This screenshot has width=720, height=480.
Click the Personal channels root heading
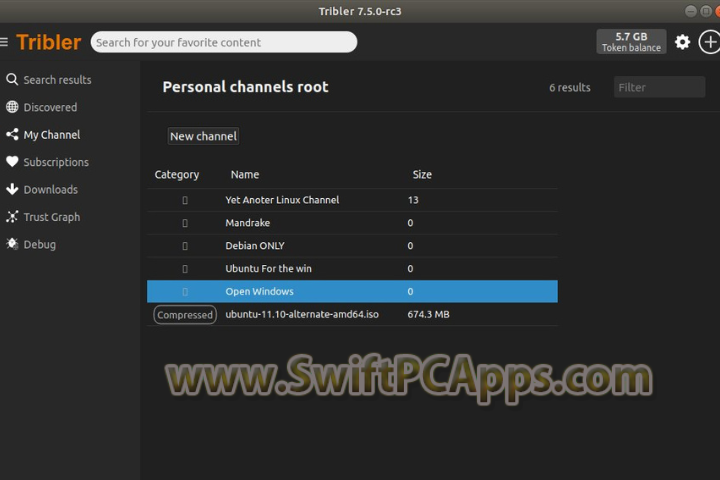coord(245,87)
